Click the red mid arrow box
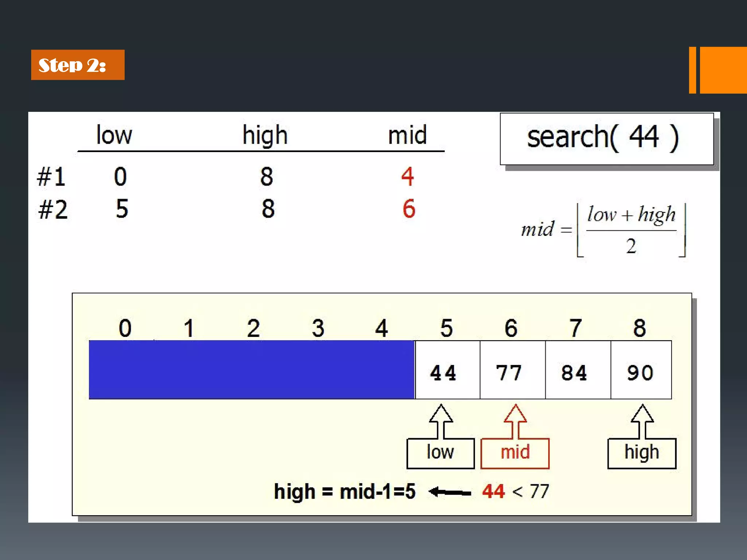747x560 pixels. 515,453
